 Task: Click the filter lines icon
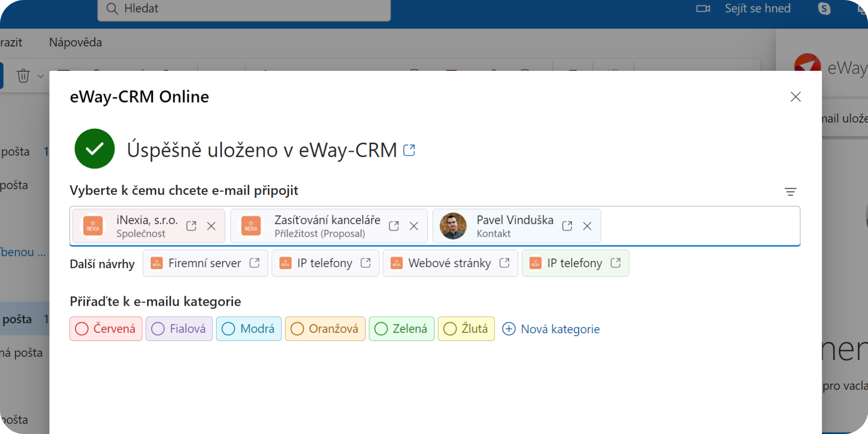point(790,191)
